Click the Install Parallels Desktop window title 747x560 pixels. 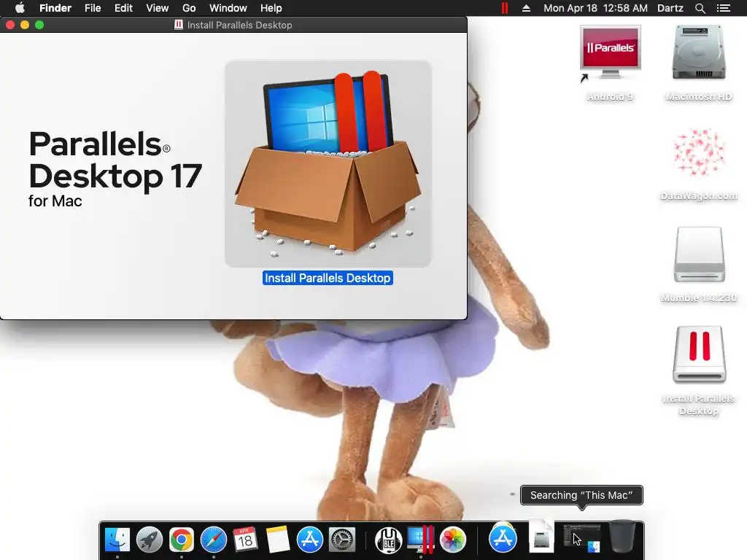(239, 26)
